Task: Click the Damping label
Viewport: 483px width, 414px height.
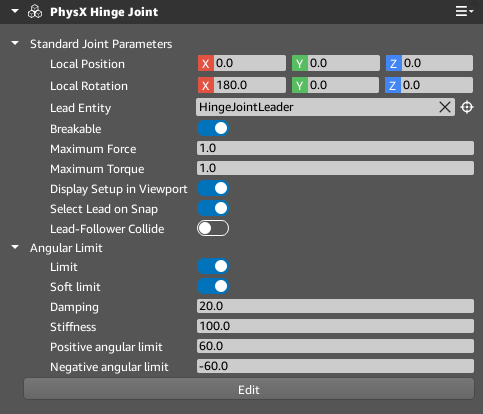Action: click(74, 307)
